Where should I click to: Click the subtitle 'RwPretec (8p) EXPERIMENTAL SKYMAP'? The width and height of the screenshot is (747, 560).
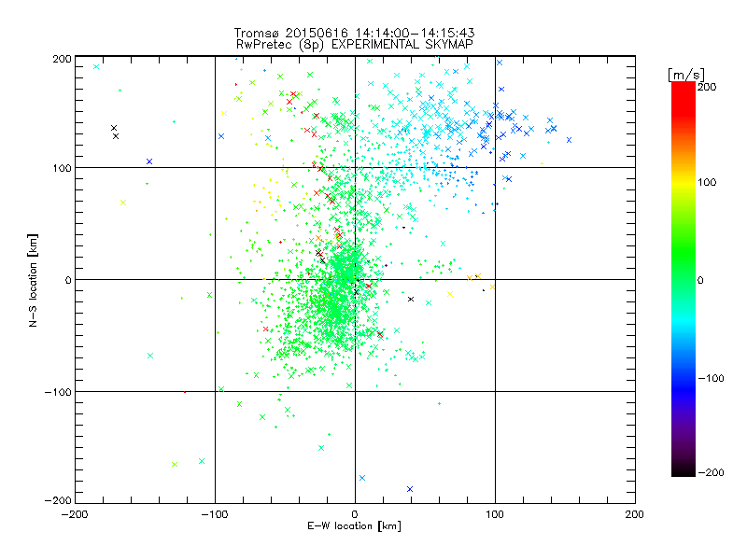[355, 45]
